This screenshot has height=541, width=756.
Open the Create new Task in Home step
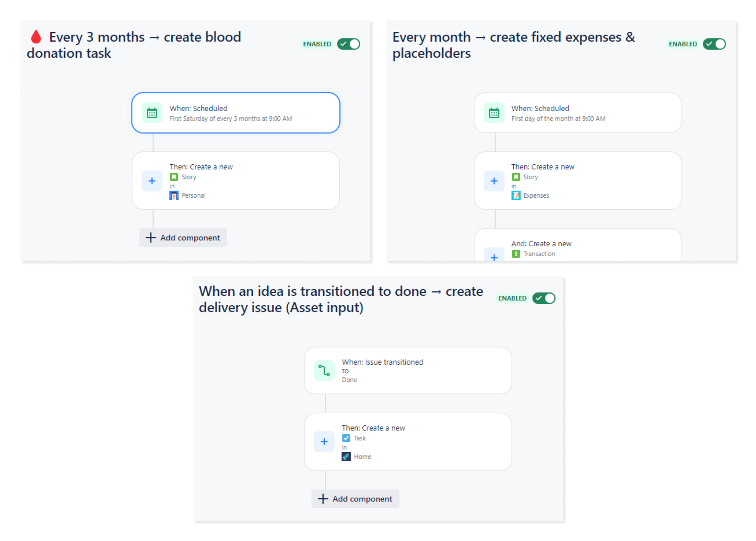pyautogui.click(x=408, y=442)
